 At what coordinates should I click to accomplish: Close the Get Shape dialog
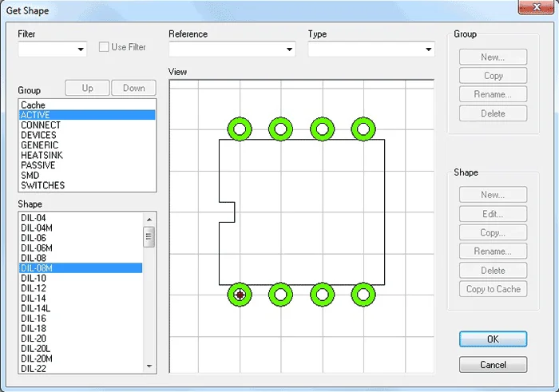click(x=536, y=6)
